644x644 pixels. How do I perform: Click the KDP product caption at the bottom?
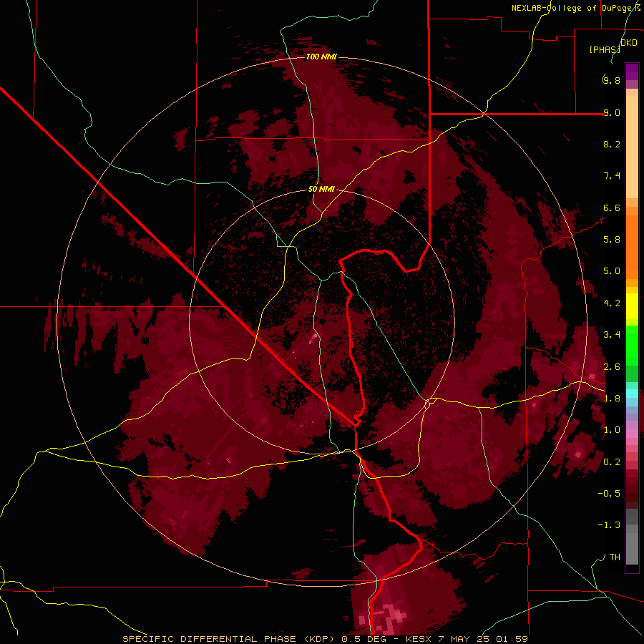click(x=326, y=639)
